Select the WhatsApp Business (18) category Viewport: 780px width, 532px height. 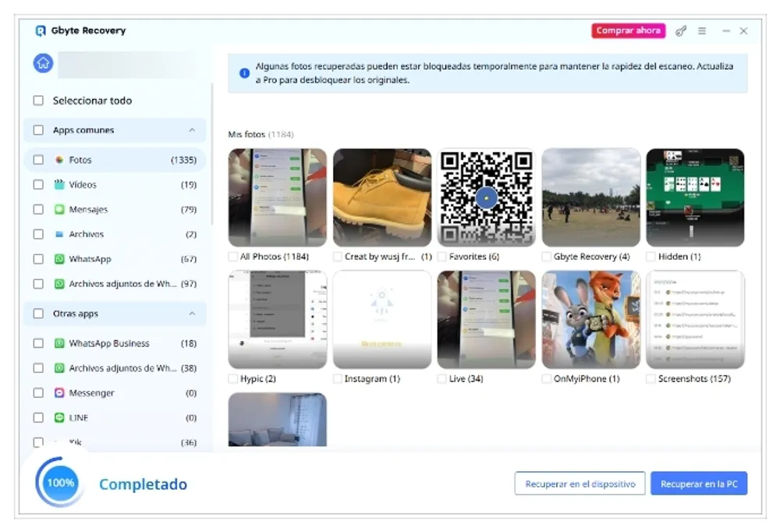(115, 343)
